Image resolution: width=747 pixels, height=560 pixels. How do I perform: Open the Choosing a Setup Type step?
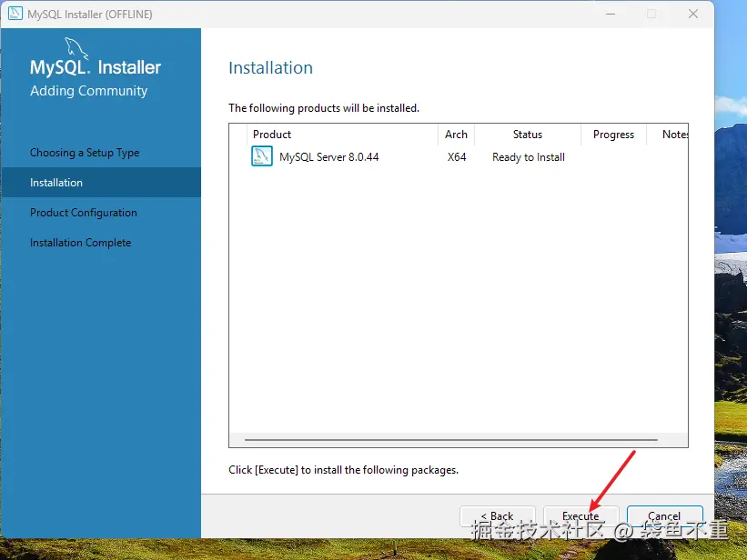pos(85,153)
